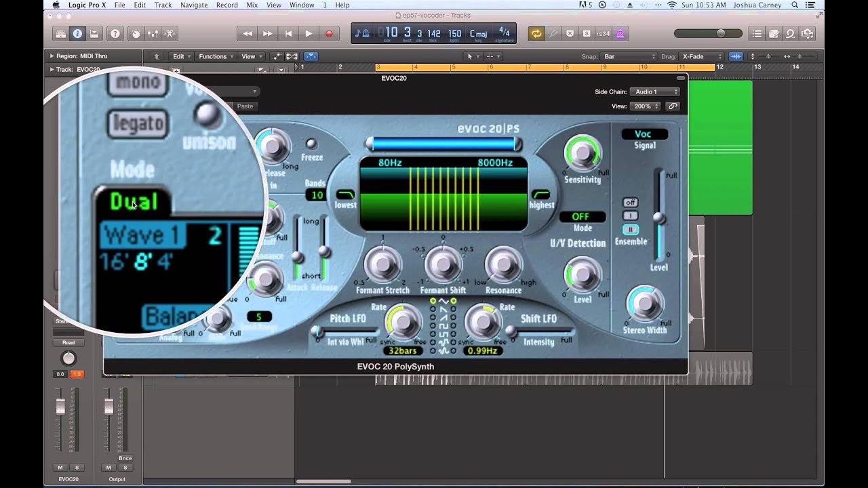Toggle the purple Metronome click
Viewport: 868px width, 488px height.
pos(620,33)
